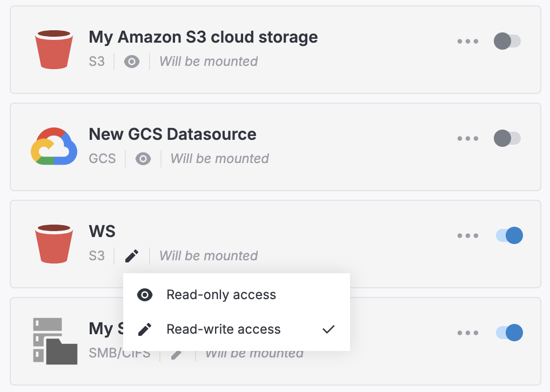The height and width of the screenshot is (392, 550).
Task: Click the eye icon on New GCS Datasource
Action: point(143,159)
